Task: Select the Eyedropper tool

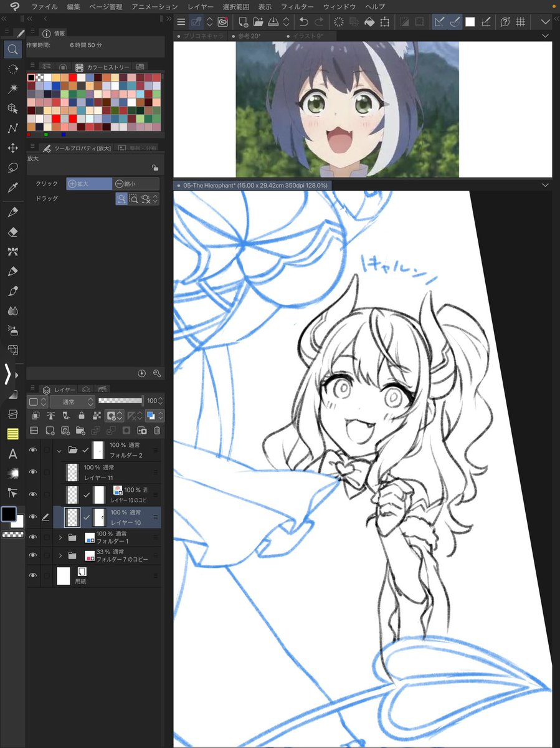Action: [12, 188]
